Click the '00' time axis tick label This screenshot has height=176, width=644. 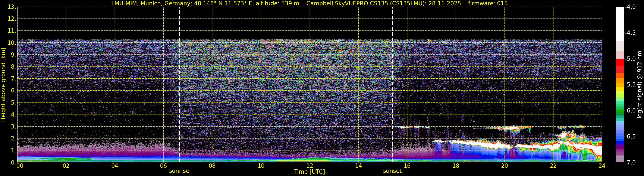click(x=19, y=166)
